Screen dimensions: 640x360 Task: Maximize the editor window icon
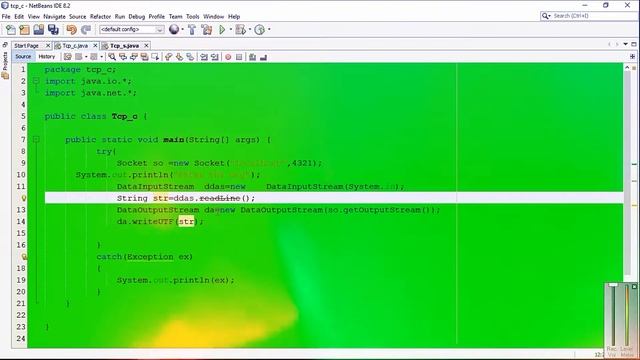634,44
